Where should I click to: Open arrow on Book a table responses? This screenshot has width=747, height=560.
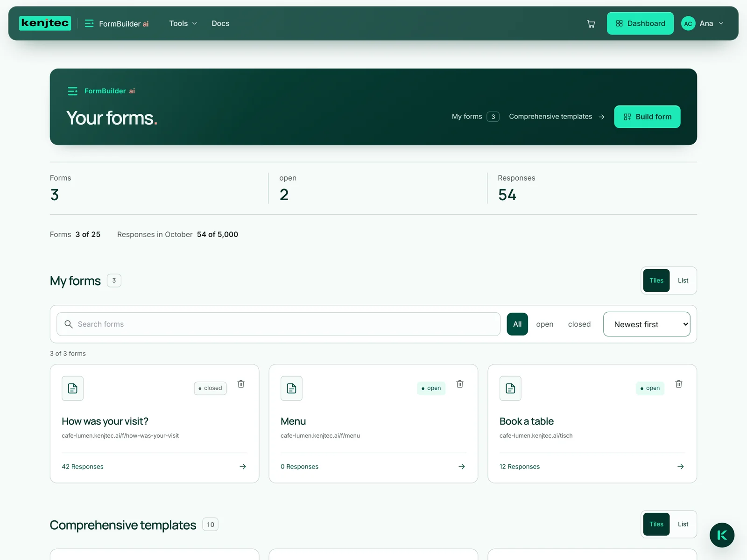coord(681,467)
